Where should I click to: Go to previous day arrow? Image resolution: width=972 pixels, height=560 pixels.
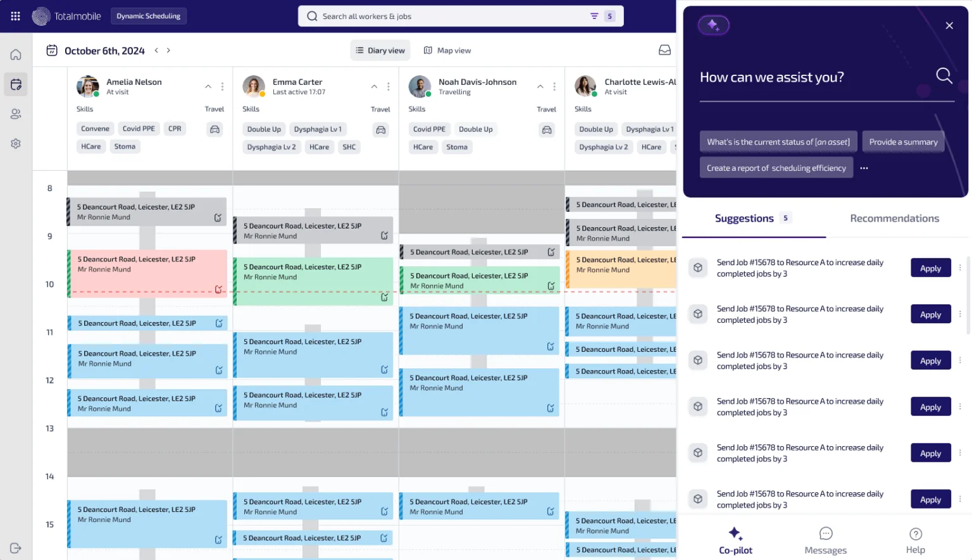point(156,50)
